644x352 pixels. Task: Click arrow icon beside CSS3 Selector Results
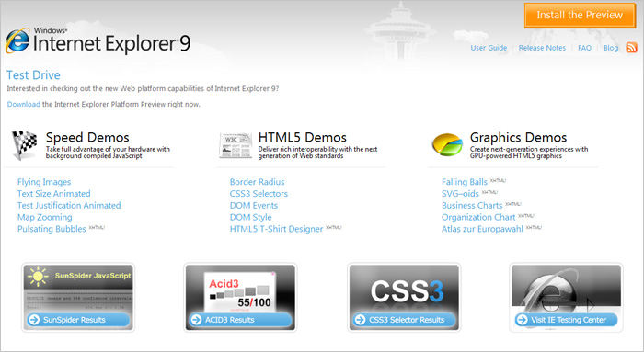(x=361, y=320)
